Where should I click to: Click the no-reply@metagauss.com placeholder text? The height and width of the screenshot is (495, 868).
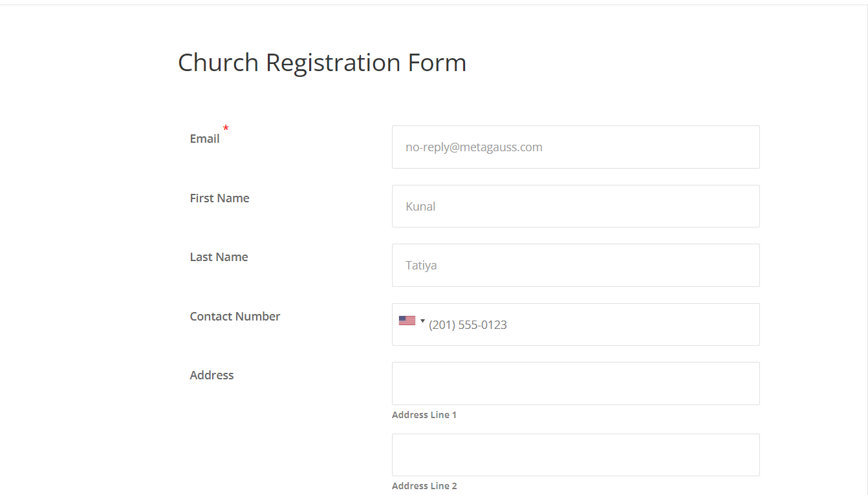coord(474,147)
